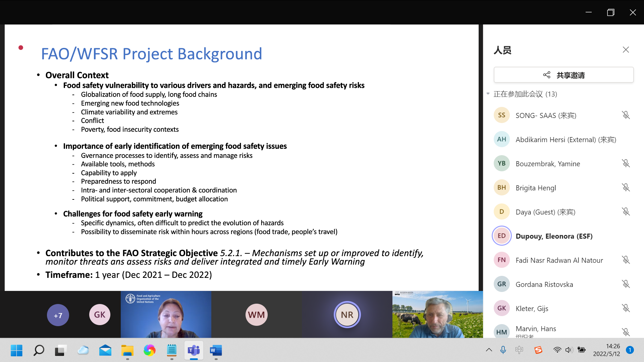Click Brigita Hengl muted microphone icon
644x362 pixels.
626,187
